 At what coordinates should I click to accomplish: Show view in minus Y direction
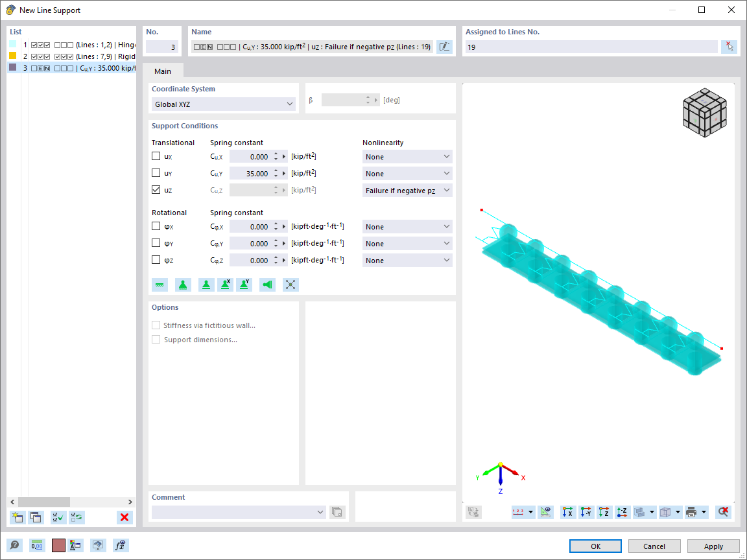coord(586,513)
